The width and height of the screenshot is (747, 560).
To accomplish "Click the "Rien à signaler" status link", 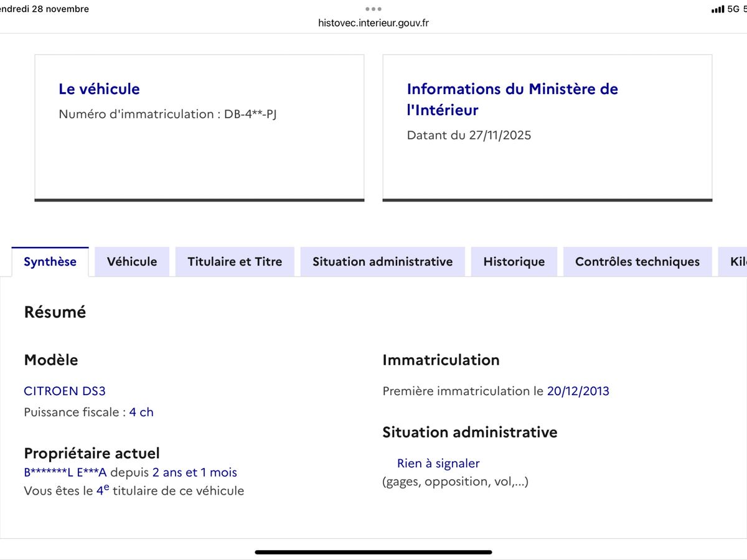I will pyautogui.click(x=438, y=463).
